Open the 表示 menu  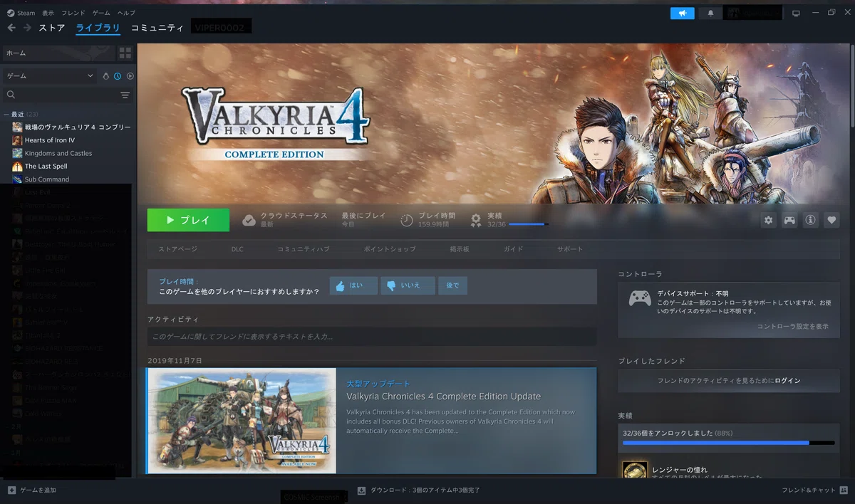pyautogui.click(x=48, y=13)
